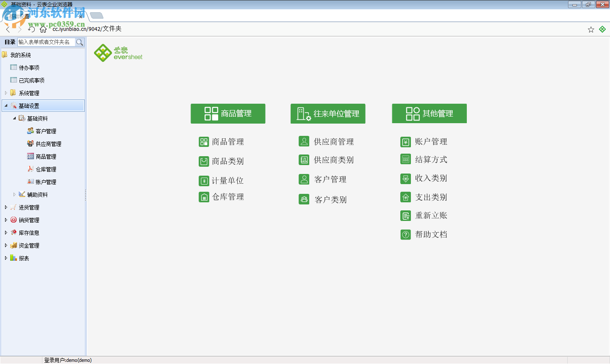
Task: Expand the 辅助资料 tree node
Action: (14, 194)
